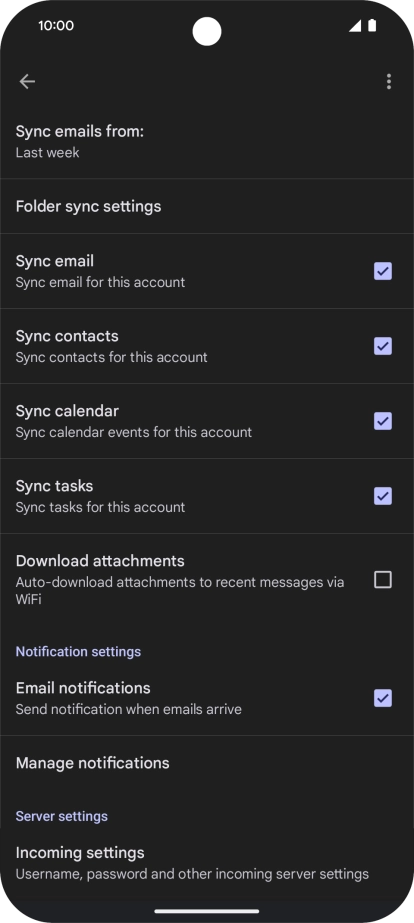Disable the Email notifications checkbox
414x923 pixels.
pos(383,698)
